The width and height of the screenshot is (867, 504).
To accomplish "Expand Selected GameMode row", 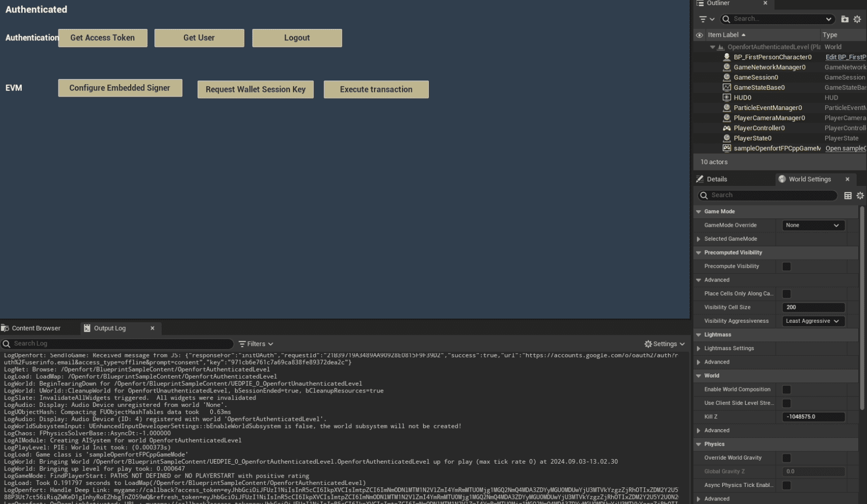I will click(699, 239).
